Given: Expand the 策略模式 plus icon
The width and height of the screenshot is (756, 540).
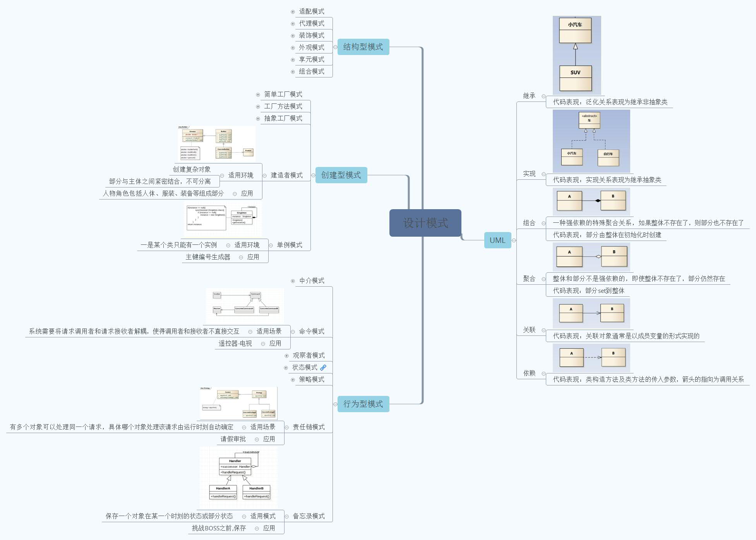Looking at the screenshot, I should point(293,380).
